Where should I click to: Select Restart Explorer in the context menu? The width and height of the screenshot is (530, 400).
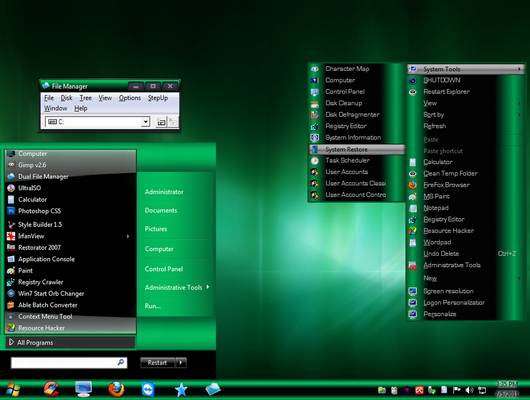(x=465, y=92)
